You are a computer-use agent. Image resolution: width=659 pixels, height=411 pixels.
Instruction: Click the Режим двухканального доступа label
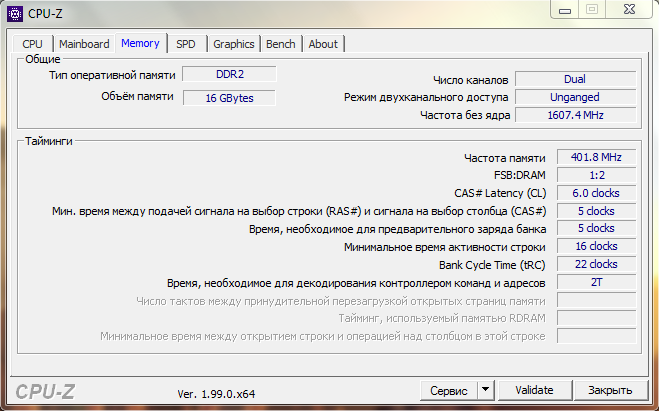click(426, 97)
